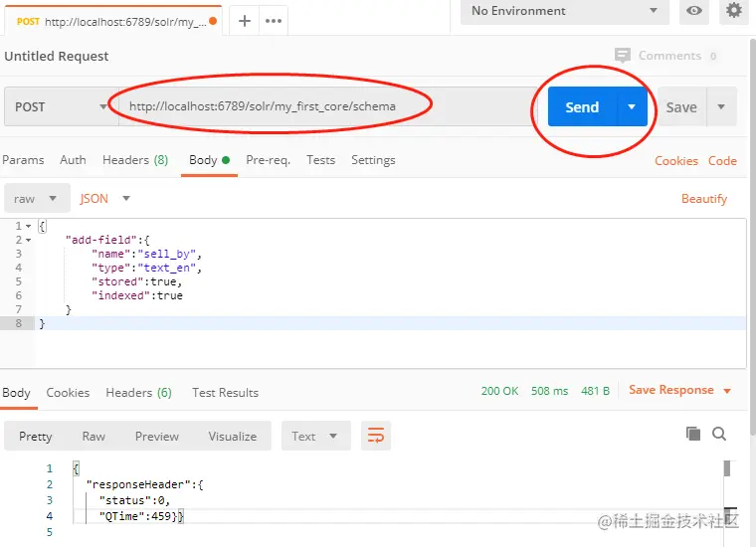Open the response Headers (6) tab
This screenshot has width=756, height=547.
tap(139, 393)
